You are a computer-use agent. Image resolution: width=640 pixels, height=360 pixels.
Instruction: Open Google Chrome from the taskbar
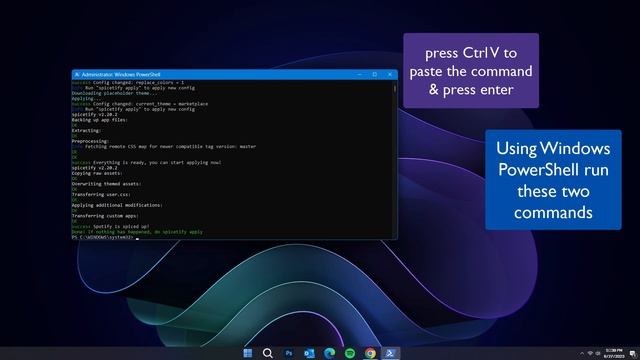pyautogui.click(x=370, y=353)
